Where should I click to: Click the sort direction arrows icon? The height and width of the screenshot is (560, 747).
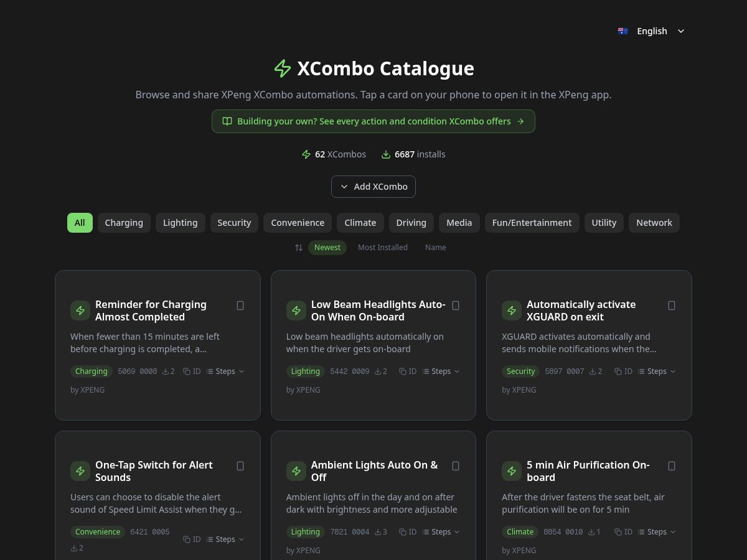[299, 248]
